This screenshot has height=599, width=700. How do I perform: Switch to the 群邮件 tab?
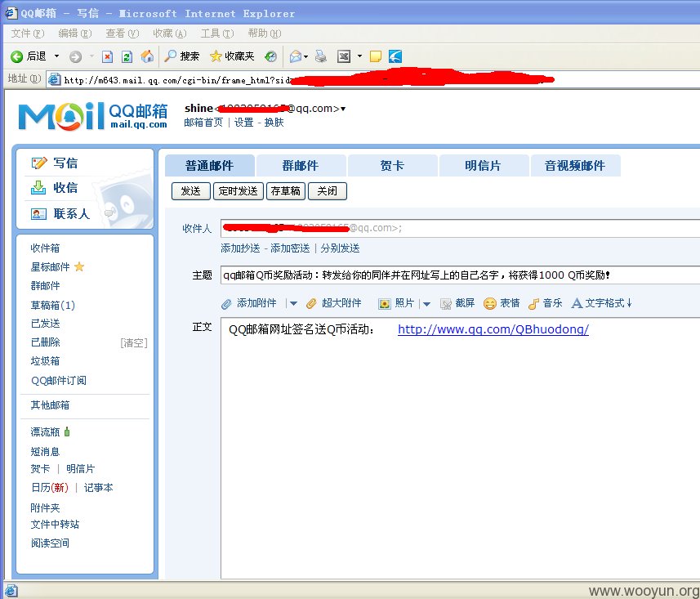coord(301,166)
